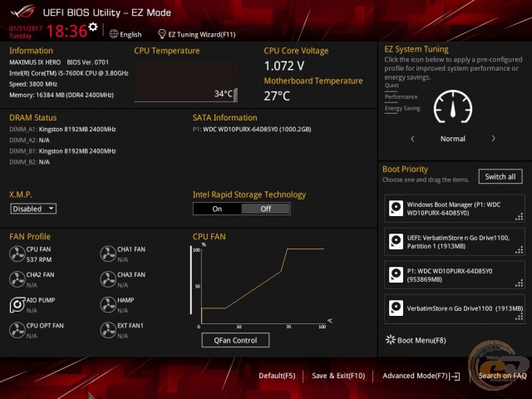Click the CHA2 FAN fan icon

point(17,279)
